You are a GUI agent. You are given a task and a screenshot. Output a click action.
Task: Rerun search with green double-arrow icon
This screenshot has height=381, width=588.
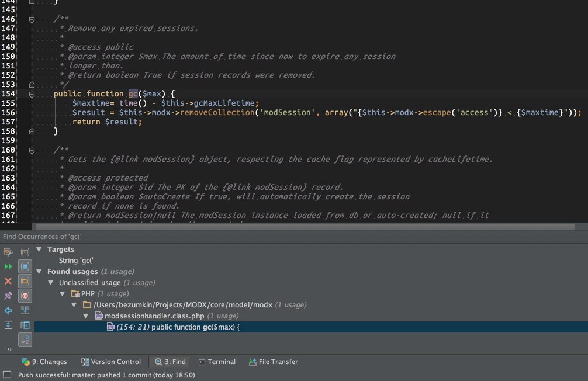(x=8, y=266)
